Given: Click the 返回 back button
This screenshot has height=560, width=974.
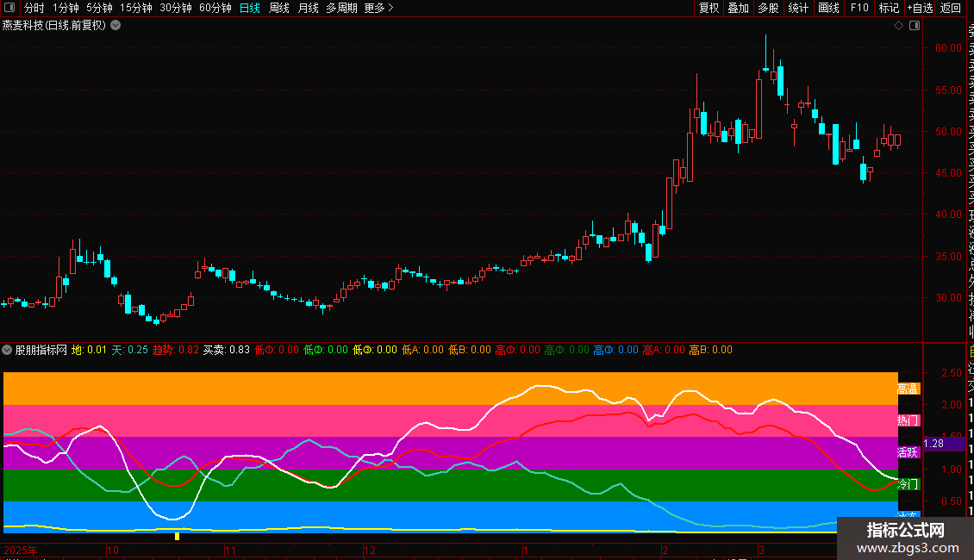Looking at the screenshot, I should [x=951, y=8].
